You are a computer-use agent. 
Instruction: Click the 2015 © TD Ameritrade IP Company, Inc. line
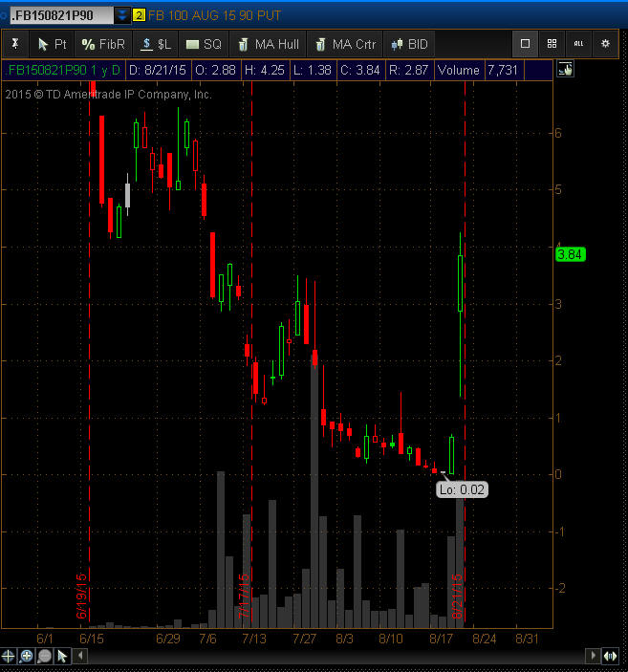tap(108, 95)
